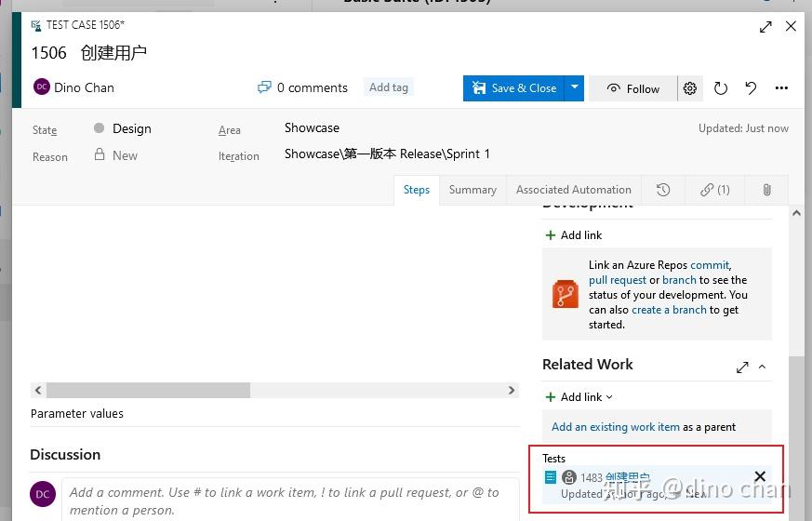Remove linked item 1483 with X
812x521 pixels.
760,476
